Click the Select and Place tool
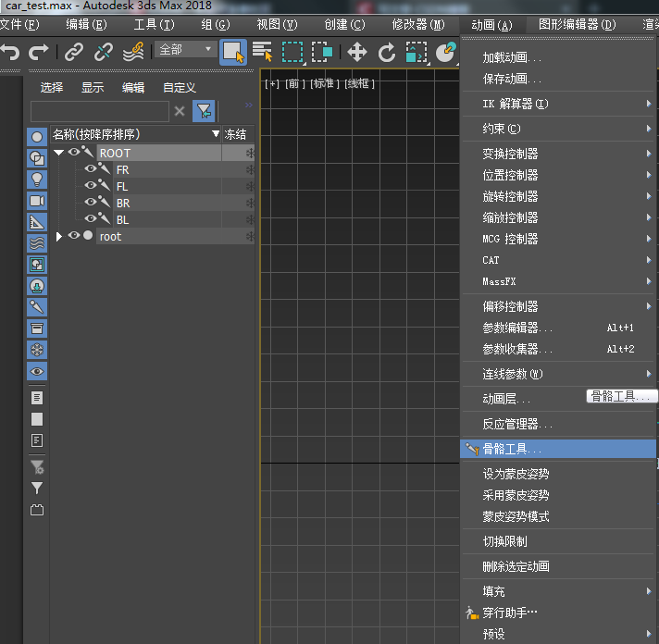The image size is (659, 644). tap(446, 52)
